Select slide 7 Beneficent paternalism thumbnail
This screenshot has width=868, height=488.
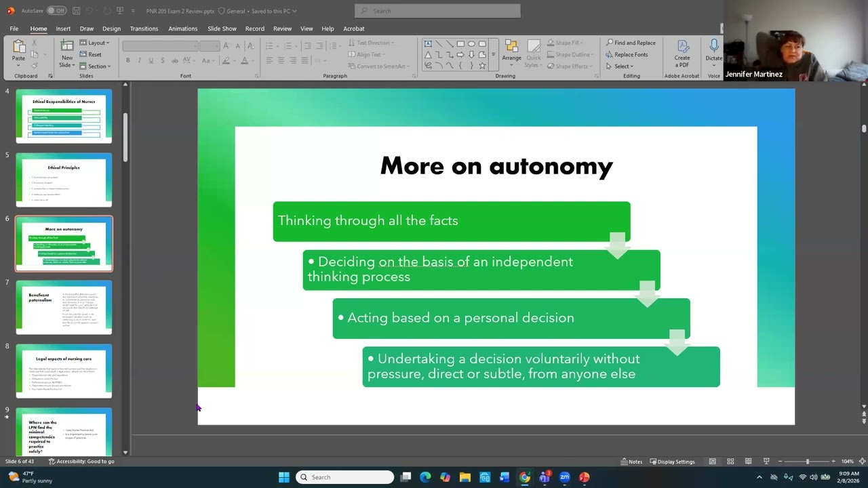click(64, 307)
